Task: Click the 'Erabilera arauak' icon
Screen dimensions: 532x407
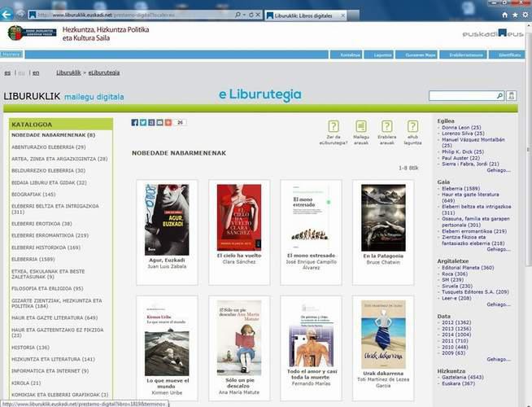Action: tap(387, 126)
